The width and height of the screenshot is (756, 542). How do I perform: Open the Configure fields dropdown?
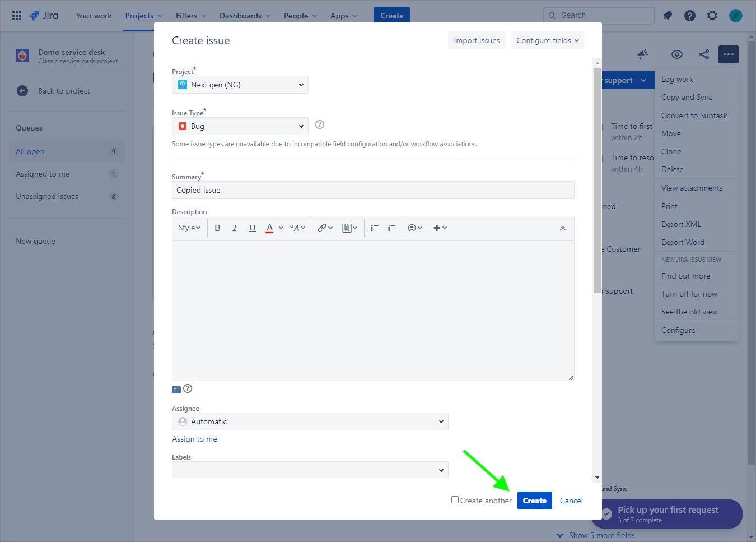tap(547, 41)
